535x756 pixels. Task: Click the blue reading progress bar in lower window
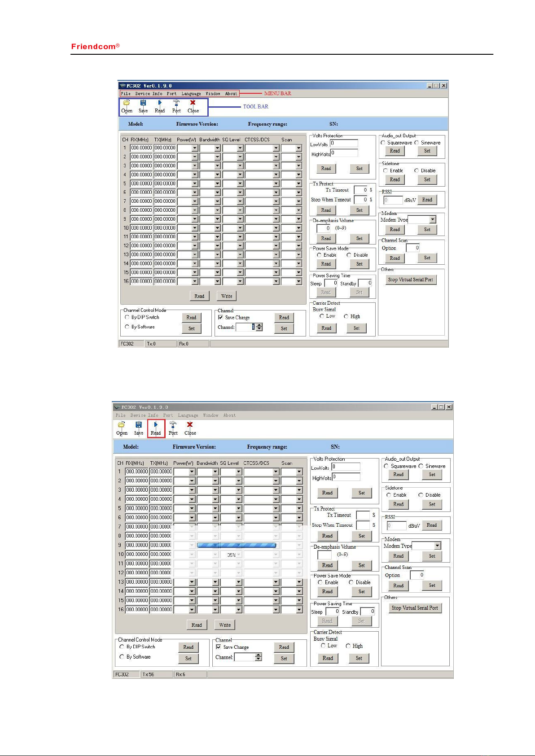[237, 545]
